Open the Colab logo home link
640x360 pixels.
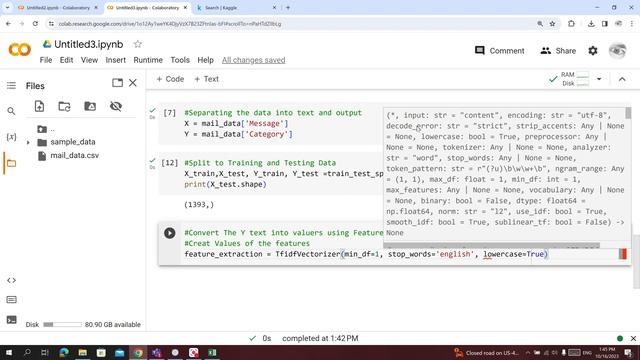coord(19,50)
